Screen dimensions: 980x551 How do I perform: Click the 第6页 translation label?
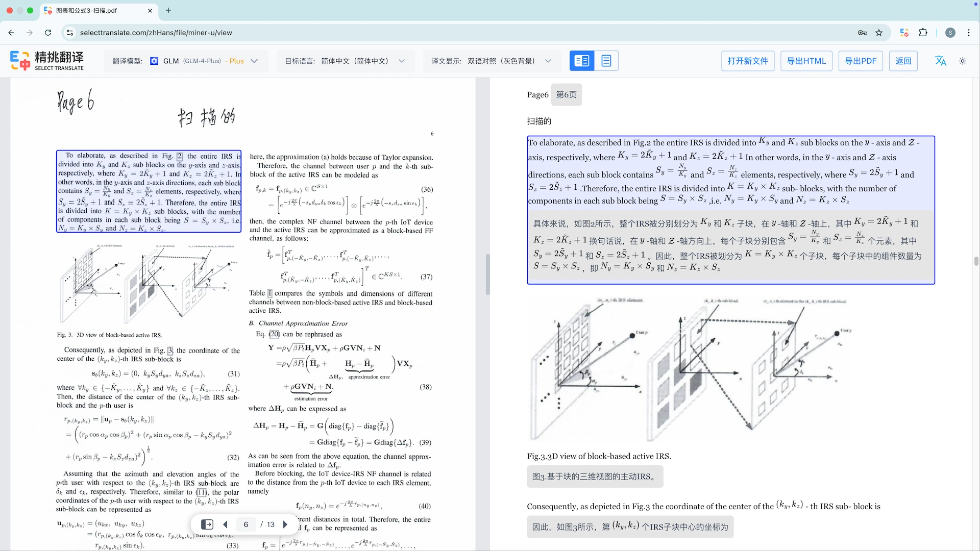[x=566, y=95]
